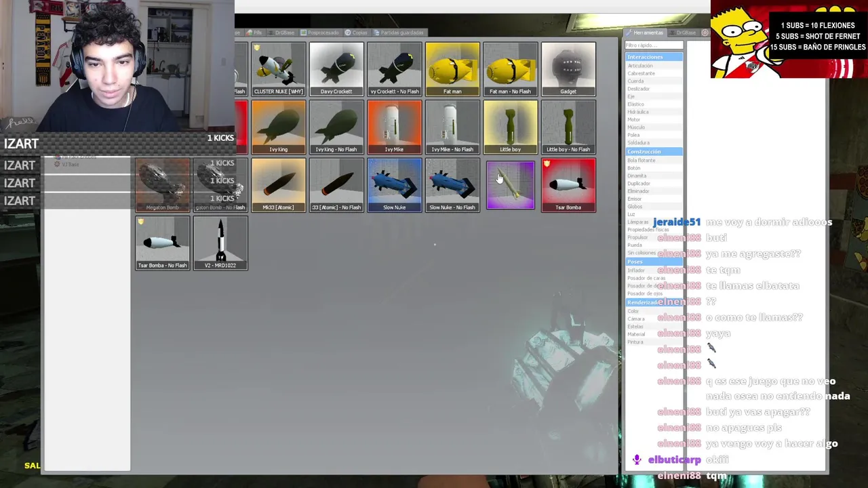
Task: Choose the Fat man - No Flash icon
Action: click(x=511, y=69)
